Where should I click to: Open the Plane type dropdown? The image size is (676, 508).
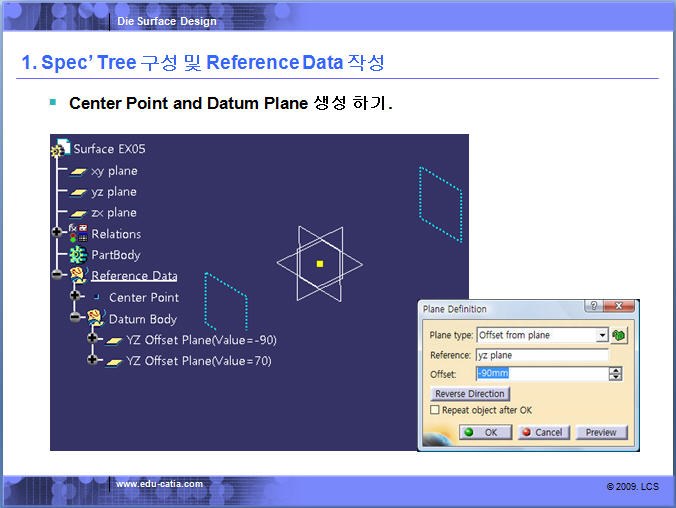[602, 335]
